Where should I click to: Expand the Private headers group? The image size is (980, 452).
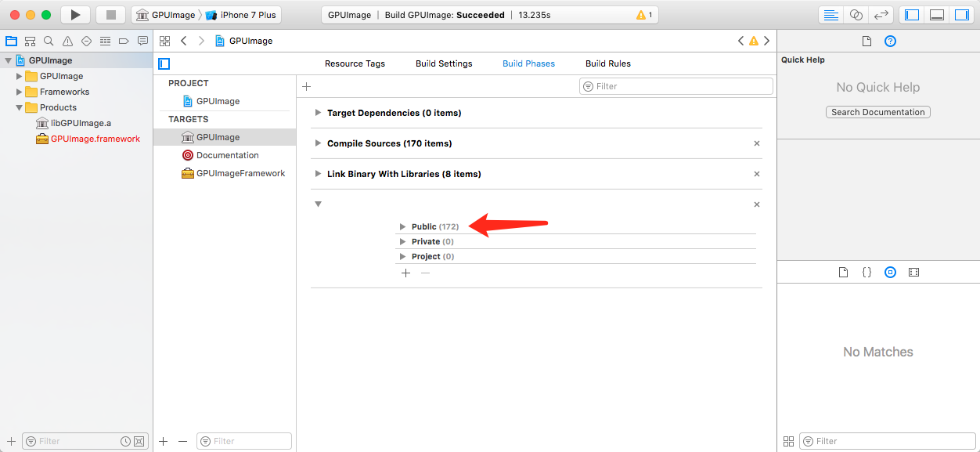tap(402, 241)
